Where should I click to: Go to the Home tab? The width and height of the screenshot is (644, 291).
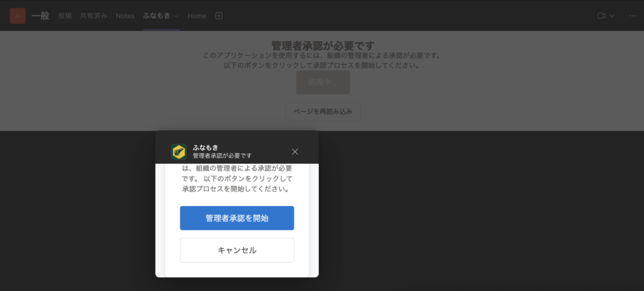coord(197,16)
